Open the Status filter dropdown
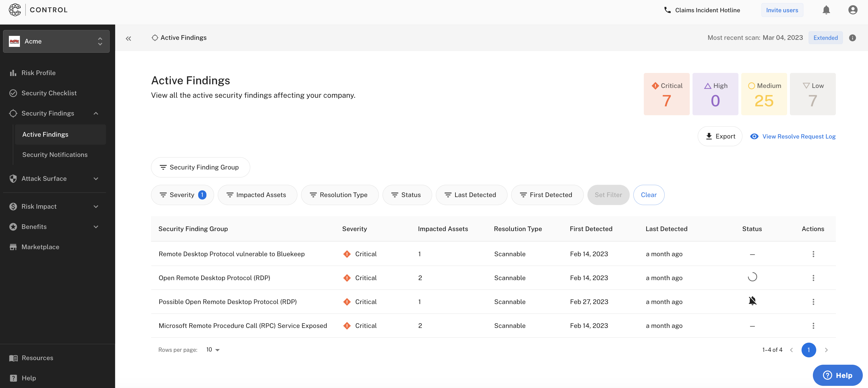This screenshot has height=388, width=868. pos(407,195)
